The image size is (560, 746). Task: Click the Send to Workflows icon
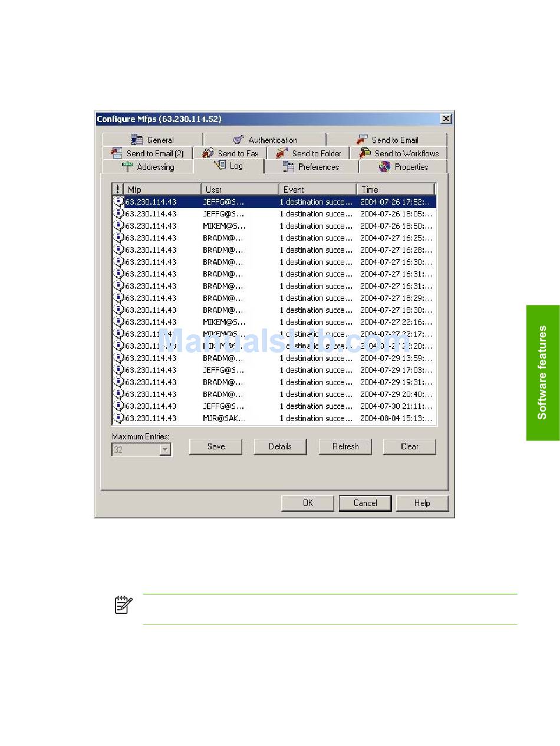pos(365,153)
